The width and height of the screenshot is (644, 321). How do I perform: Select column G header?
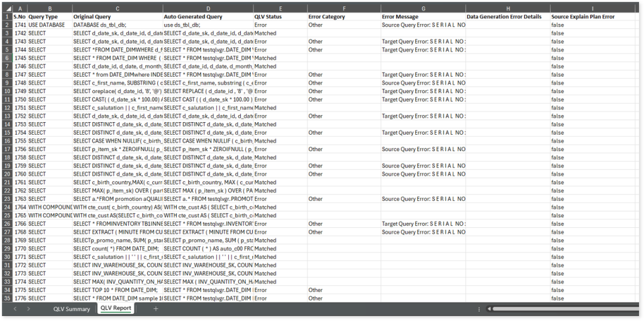click(x=422, y=8)
